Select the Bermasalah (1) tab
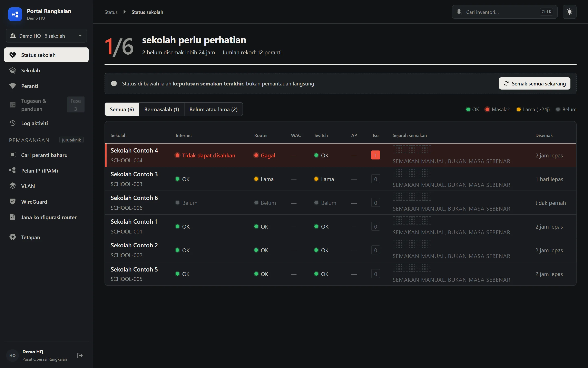 click(161, 109)
